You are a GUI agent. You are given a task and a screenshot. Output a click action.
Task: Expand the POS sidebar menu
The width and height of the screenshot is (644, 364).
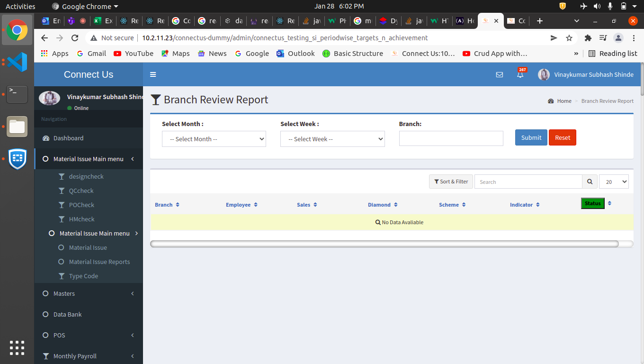[x=89, y=335]
